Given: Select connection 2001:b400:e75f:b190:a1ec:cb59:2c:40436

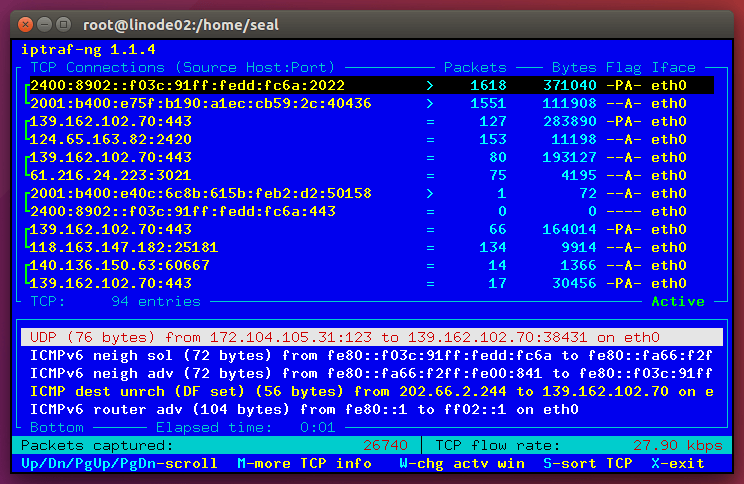Looking at the screenshot, I should (201, 103).
